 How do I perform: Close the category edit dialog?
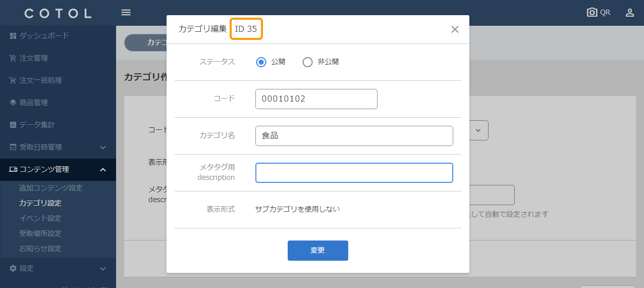pyautogui.click(x=455, y=29)
